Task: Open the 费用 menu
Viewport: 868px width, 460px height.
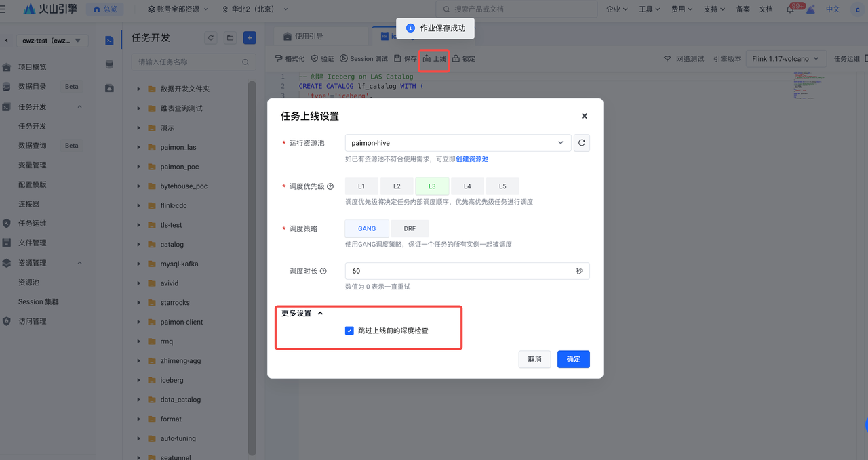Action: 682,9
